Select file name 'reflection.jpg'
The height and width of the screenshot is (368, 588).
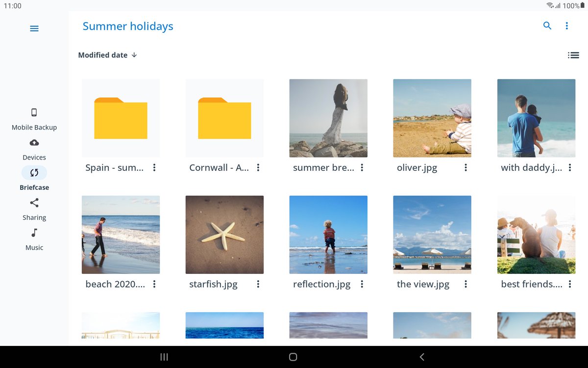pyautogui.click(x=322, y=285)
